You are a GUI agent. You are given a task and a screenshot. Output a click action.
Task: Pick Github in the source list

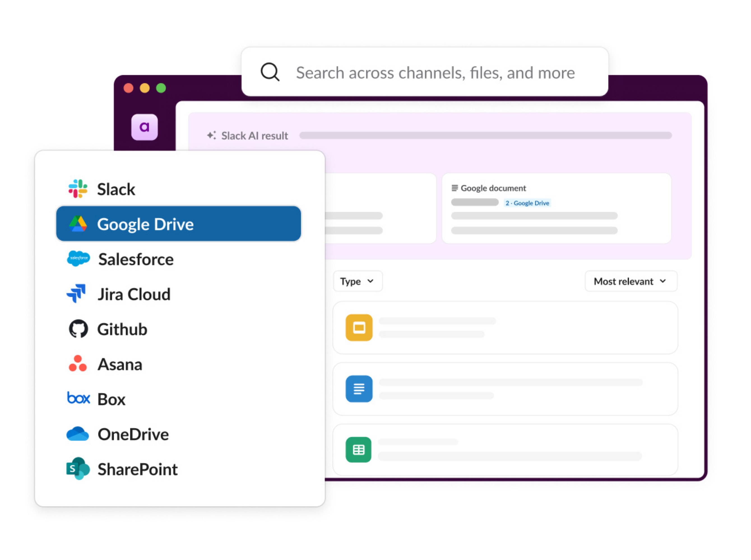(179, 329)
